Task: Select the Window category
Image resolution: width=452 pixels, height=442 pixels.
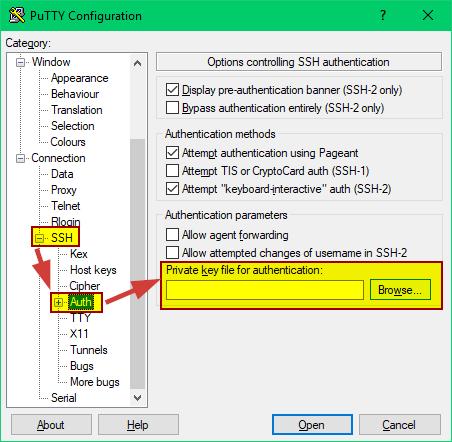Action: click(x=51, y=62)
